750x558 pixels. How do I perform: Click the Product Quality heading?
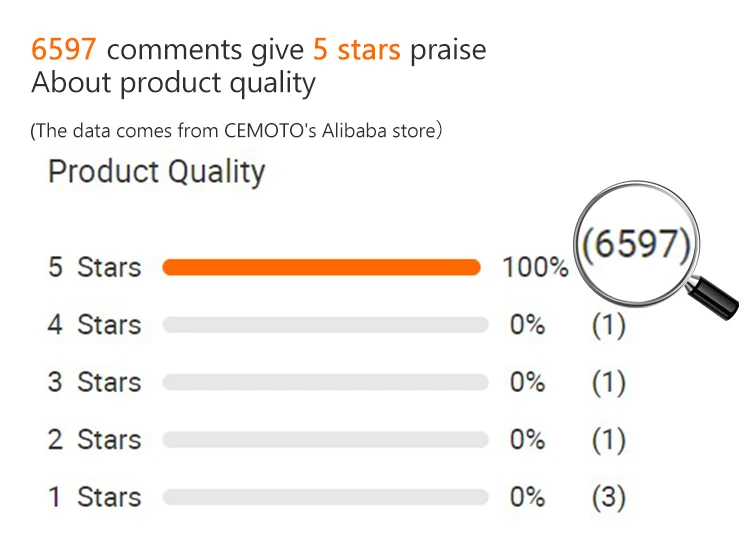pyautogui.click(x=157, y=172)
